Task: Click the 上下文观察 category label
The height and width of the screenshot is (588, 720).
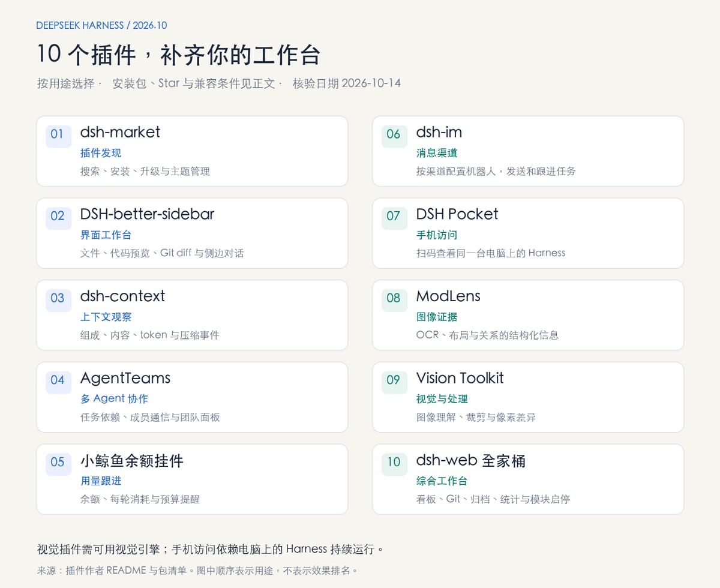Action: point(106,317)
